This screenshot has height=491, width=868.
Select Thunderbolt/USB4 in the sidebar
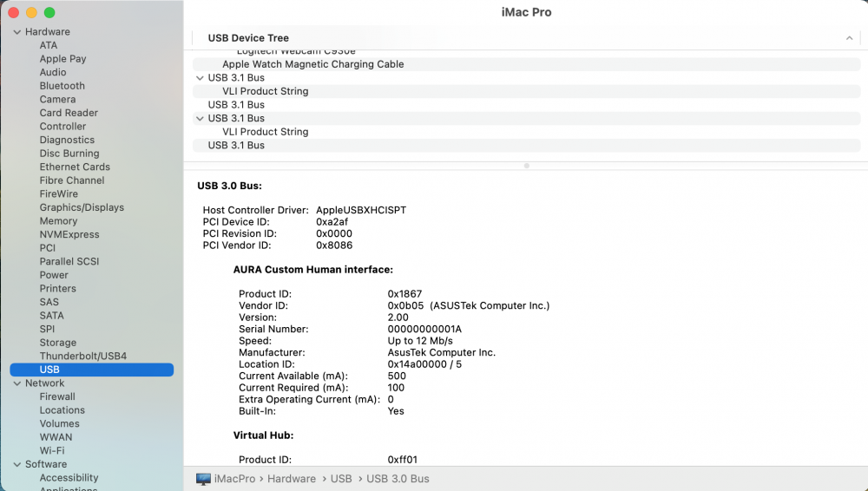[83, 357]
